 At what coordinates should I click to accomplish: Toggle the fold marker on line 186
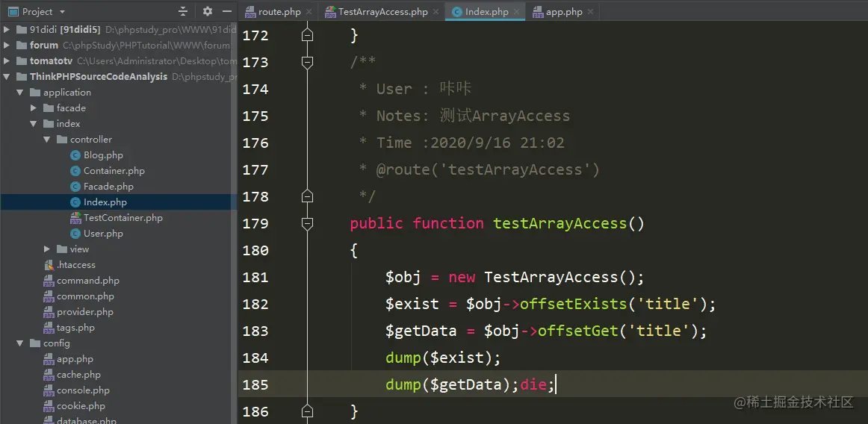307,411
